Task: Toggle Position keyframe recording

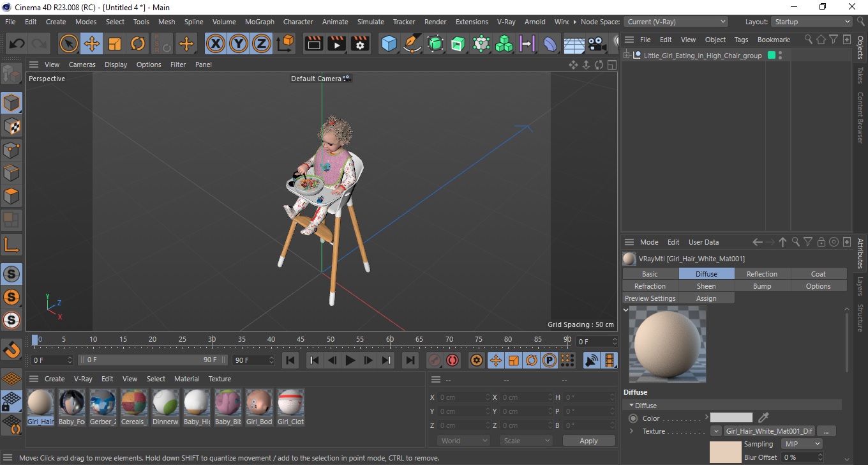Action: tap(495, 360)
